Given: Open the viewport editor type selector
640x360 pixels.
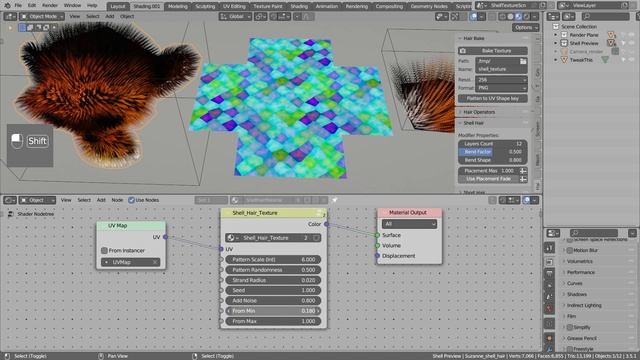Looking at the screenshot, I should coord(10,16).
